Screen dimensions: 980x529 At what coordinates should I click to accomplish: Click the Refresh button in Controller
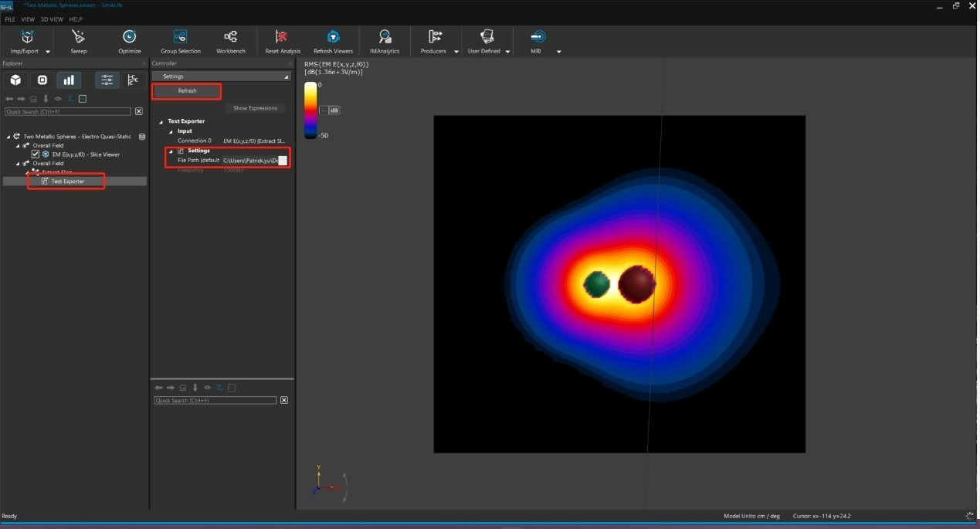(x=187, y=91)
